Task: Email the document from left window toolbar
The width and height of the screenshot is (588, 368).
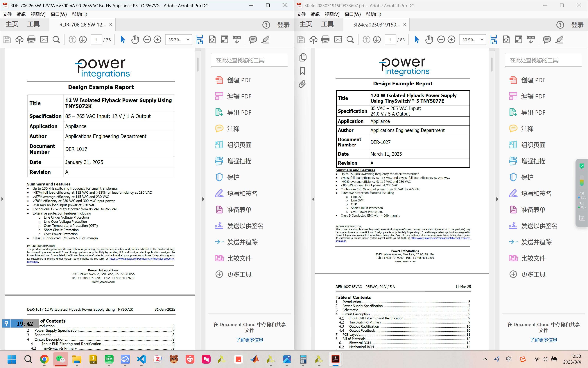Action: pyautogui.click(x=44, y=39)
